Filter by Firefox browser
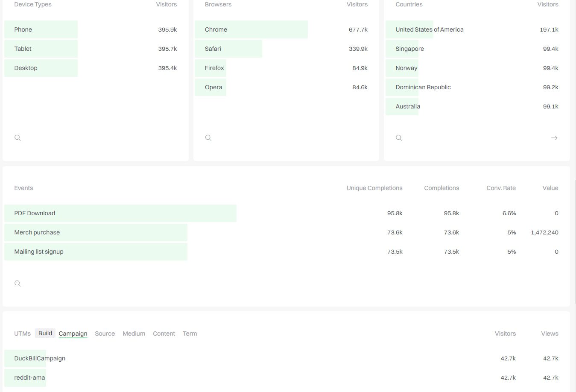The width and height of the screenshot is (576, 392). coord(286,68)
